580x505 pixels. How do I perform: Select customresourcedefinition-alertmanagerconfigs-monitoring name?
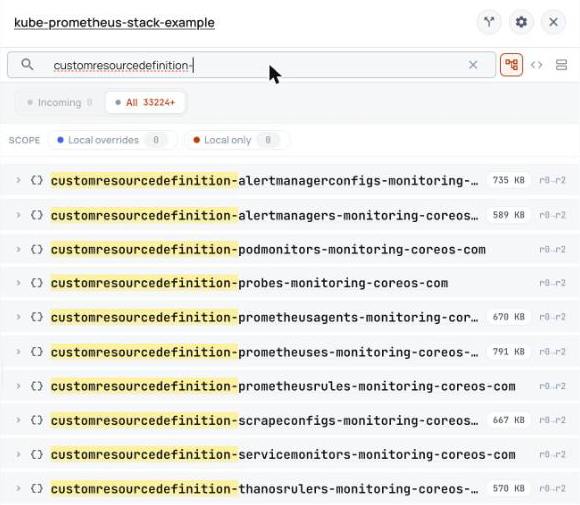[x=264, y=181]
